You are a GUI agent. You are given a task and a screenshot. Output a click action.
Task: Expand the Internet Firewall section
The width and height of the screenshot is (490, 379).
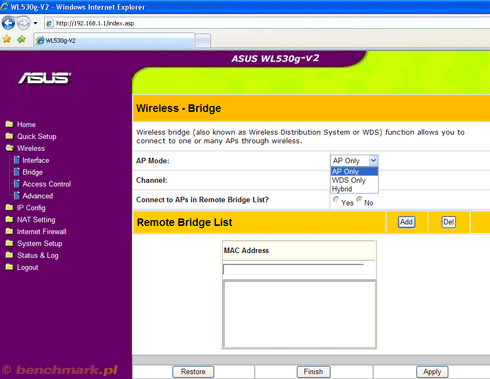tap(42, 231)
